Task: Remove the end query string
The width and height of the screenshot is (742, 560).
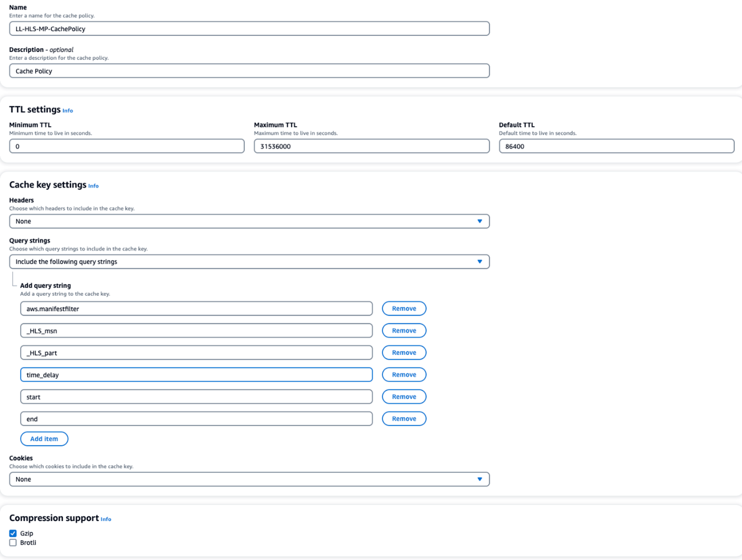Action: 404,419
